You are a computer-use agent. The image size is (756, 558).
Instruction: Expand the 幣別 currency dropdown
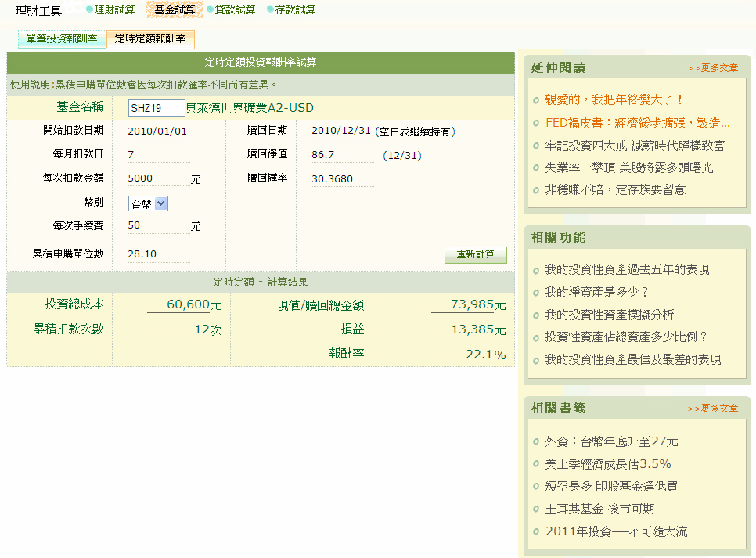click(148, 203)
